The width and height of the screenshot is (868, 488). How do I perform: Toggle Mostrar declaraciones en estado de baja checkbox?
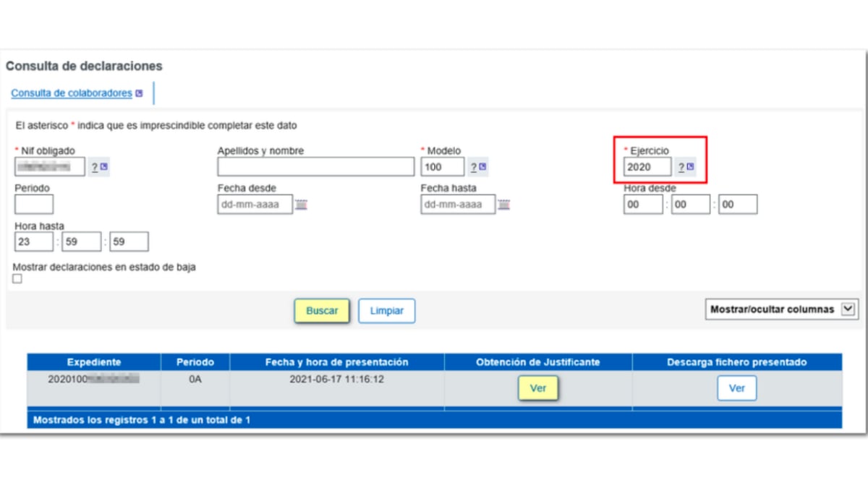[17, 279]
